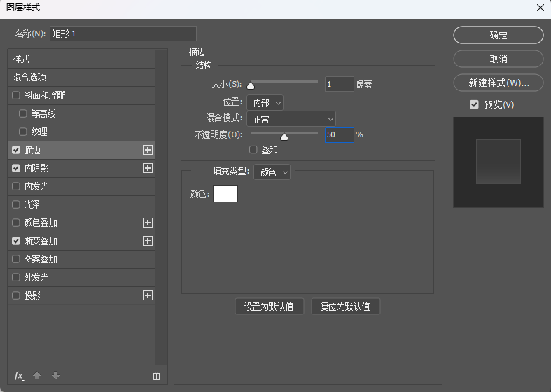551x392 pixels.
Task: Toggle the 叠印 checkbox
Action: 253,150
